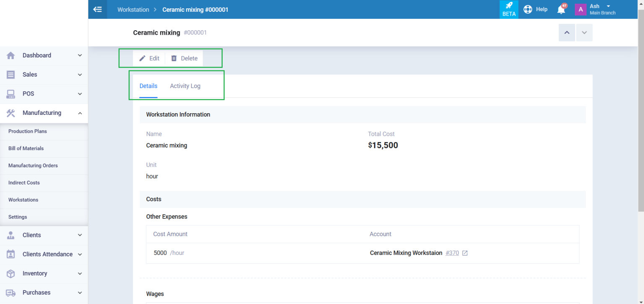Open account #370 external link icon
This screenshot has height=304, width=644.
tap(465, 253)
